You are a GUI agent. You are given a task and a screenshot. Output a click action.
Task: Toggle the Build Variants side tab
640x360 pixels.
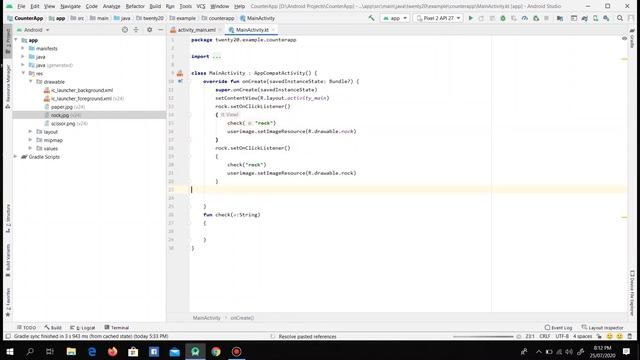coord(8,260)
